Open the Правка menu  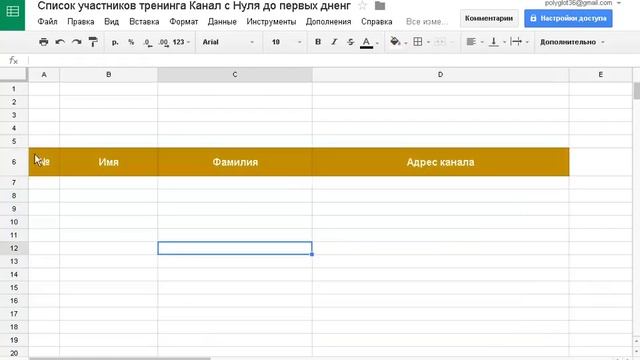click(81, 22)
